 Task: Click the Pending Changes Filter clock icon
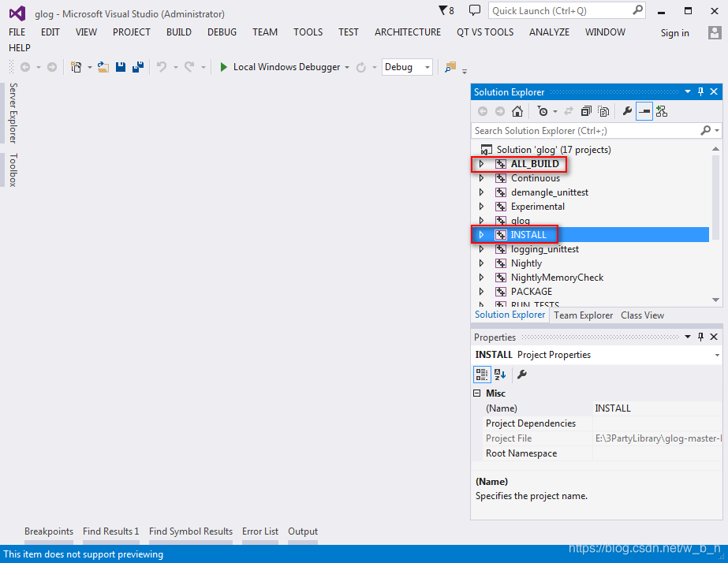543,111
